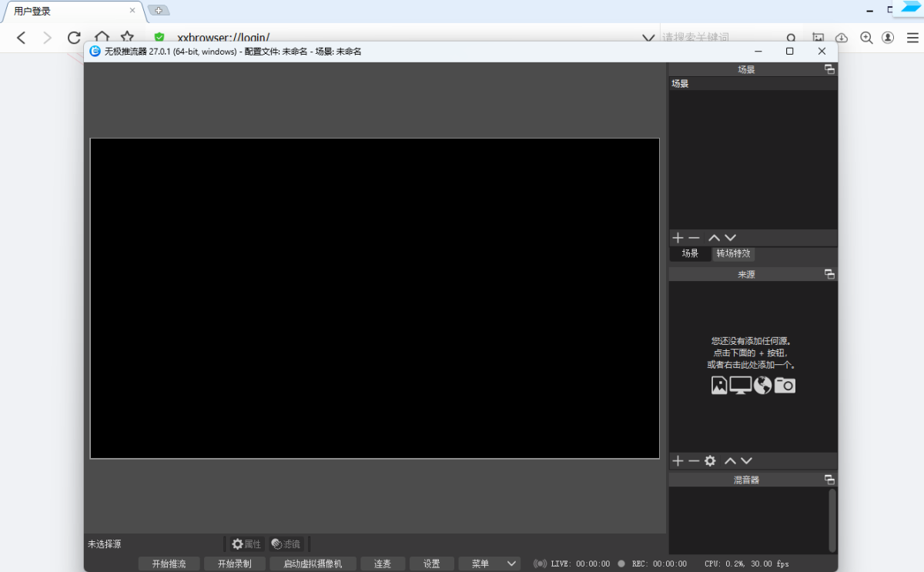Move the scene up with the arrow icon
Screen dimensions: 924x572
[714, 238]
